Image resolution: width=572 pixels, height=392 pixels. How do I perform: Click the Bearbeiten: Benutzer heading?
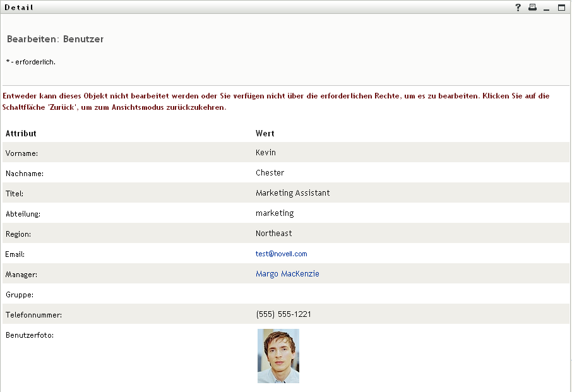[55, 39]
